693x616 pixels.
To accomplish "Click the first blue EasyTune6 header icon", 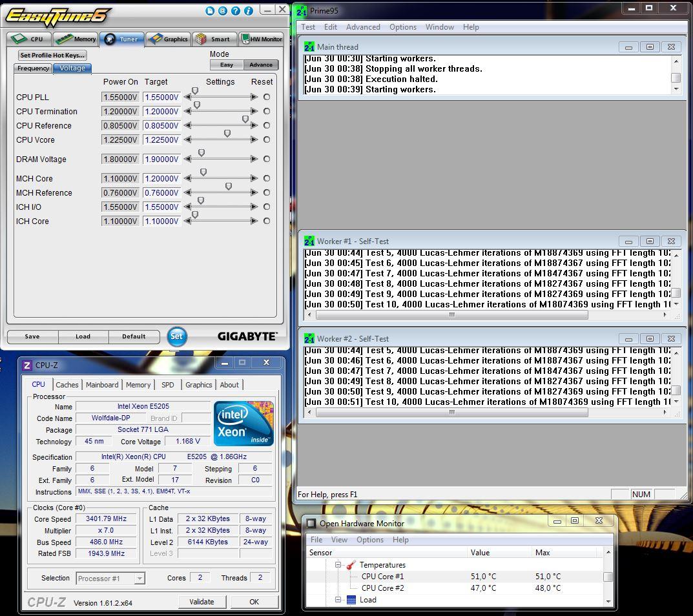I will tap(210, 11).
